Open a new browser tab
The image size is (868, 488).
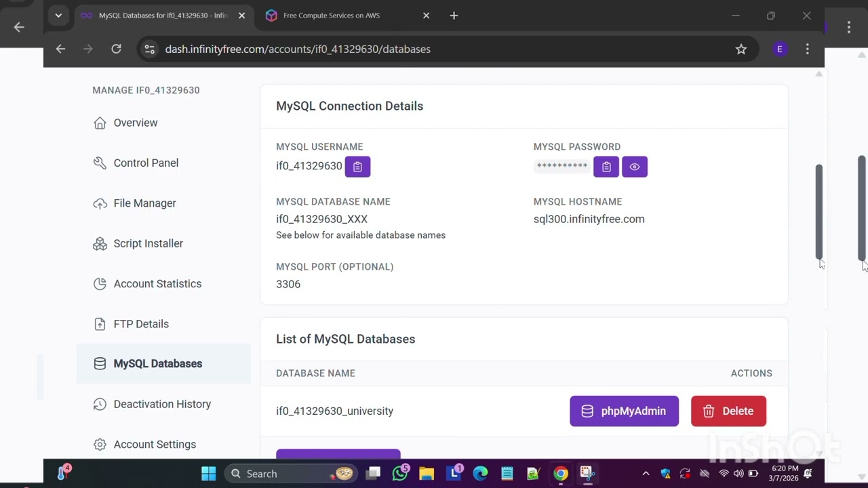pos(454,16)
